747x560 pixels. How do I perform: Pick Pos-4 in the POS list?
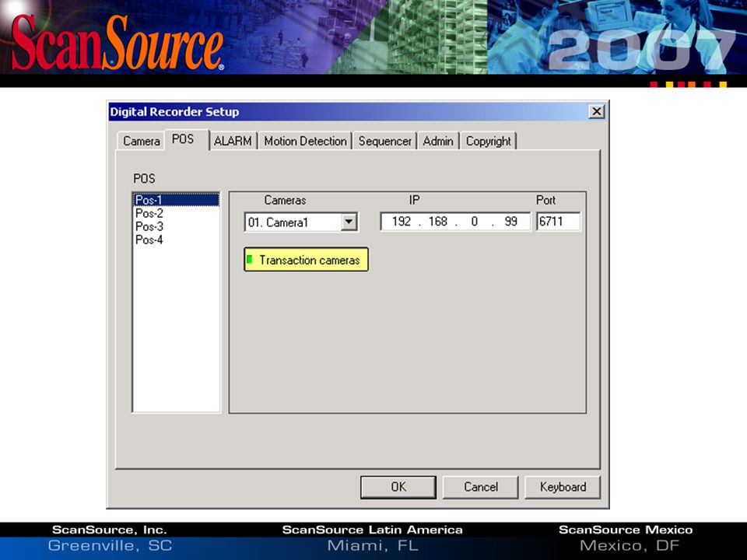(x=176, y=240)
